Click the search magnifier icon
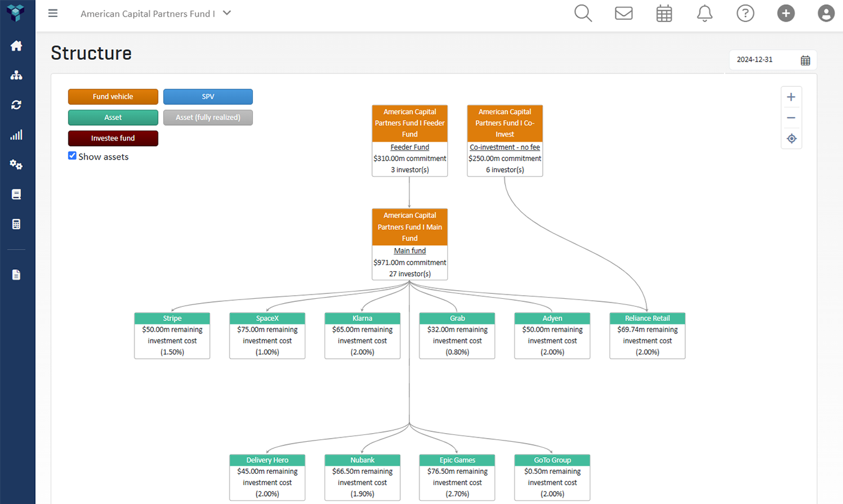Screen dimensions: 843x504 (583, 14)
